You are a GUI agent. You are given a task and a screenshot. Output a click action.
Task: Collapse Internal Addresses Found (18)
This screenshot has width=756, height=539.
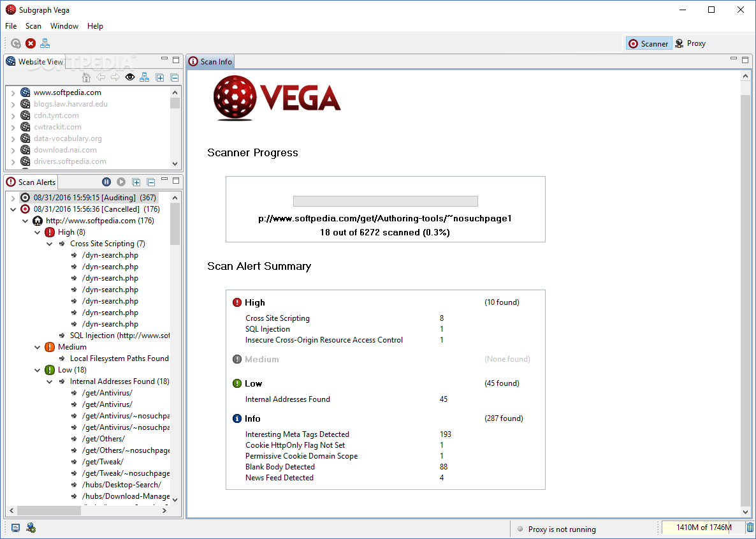click(x=49, y=381)
